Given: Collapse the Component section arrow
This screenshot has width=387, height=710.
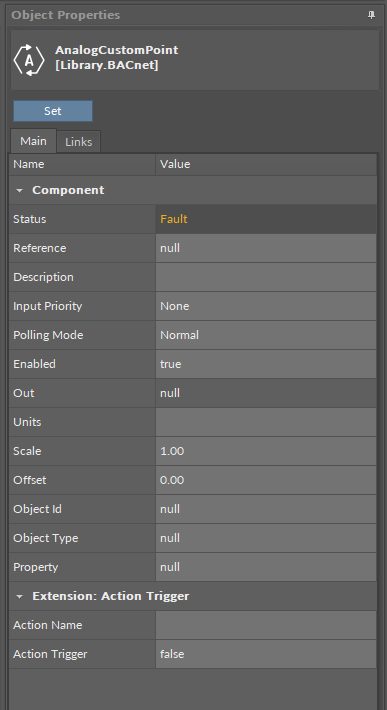Looking at the screenshot, I should click(19, 191).
